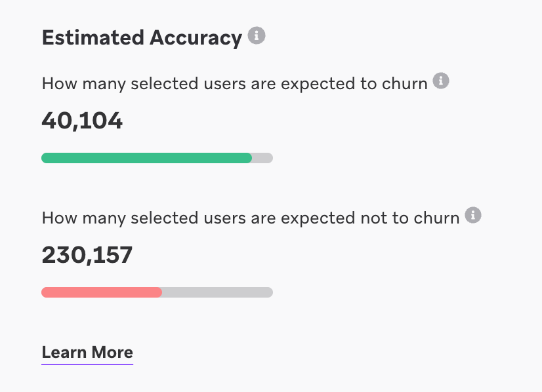Click the gray unfilled part of red bar

point(218,292)
